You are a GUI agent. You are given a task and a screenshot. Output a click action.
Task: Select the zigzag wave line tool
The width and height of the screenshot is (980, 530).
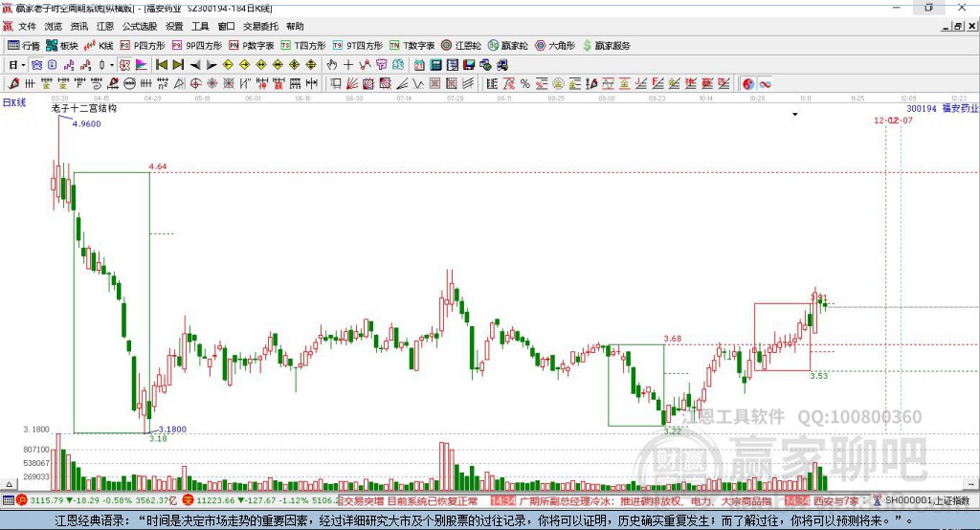[418, 84]
